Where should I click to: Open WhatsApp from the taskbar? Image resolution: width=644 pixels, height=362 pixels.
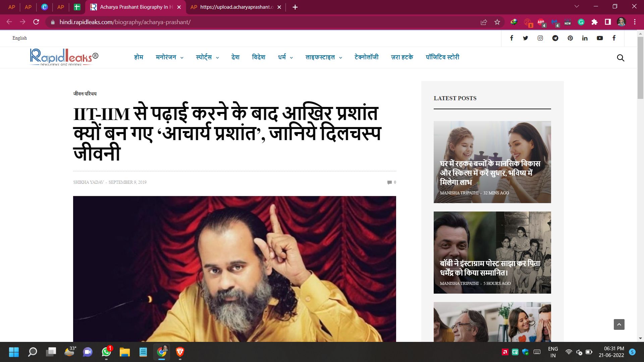[106, 352]
